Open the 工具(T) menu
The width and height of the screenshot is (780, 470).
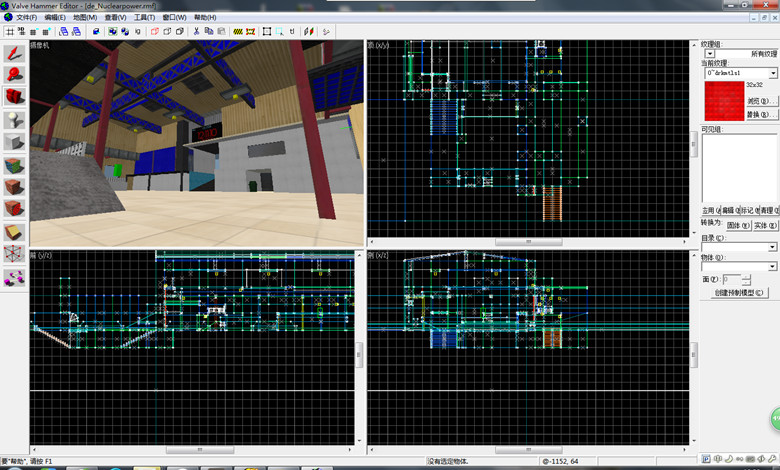[x=144, y=17]
